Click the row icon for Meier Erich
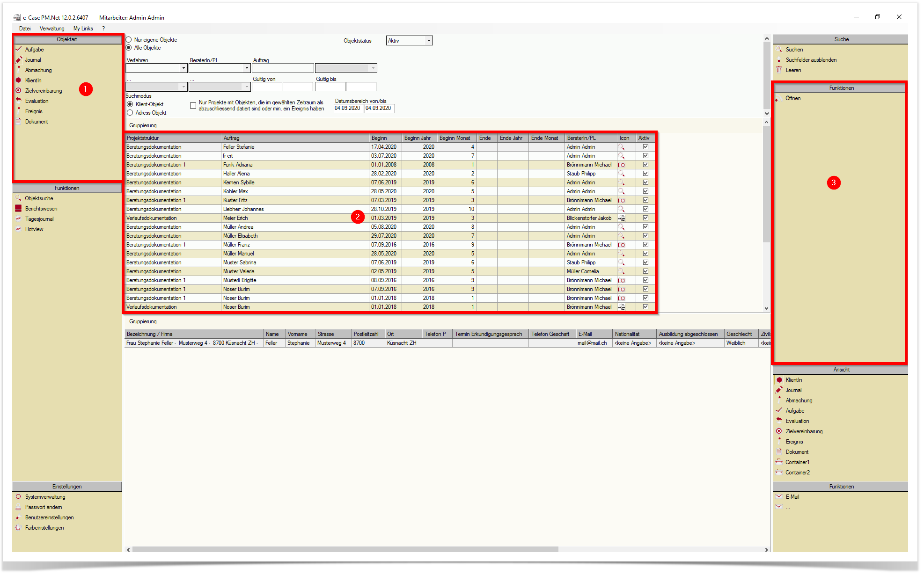924x575 pixels. click(622, 218)
